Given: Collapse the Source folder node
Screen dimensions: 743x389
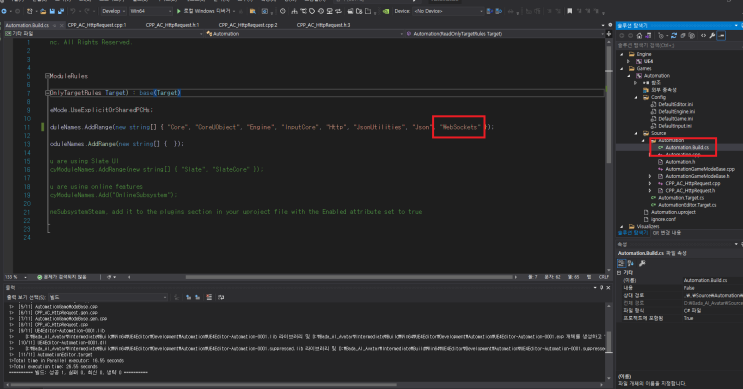Looking at the screenshot, I should [x=636, y=133].
